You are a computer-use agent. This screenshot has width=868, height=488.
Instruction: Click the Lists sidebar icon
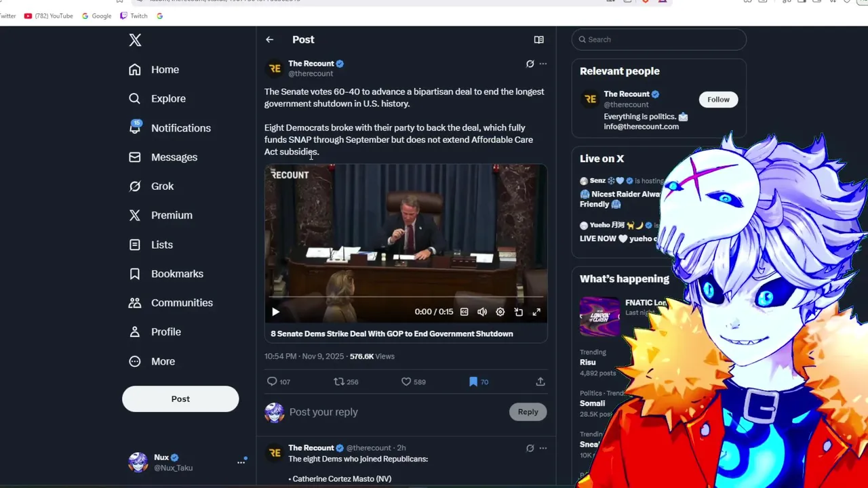pos(135,245)
